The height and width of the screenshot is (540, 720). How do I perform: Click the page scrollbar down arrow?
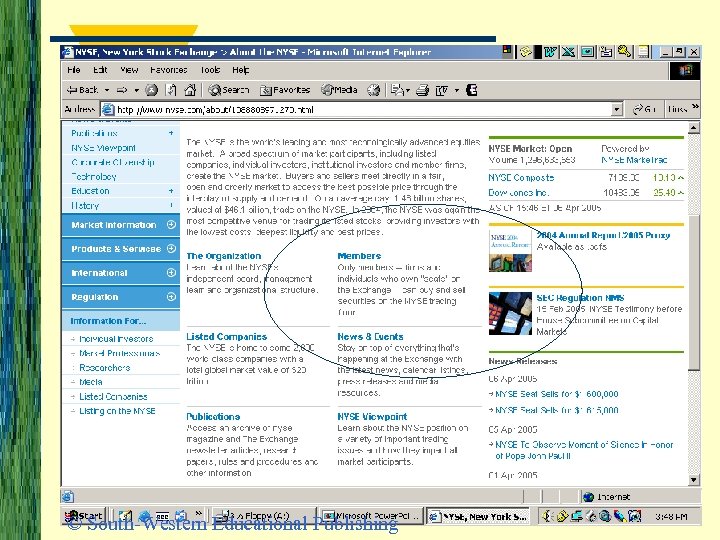[693, 480]
